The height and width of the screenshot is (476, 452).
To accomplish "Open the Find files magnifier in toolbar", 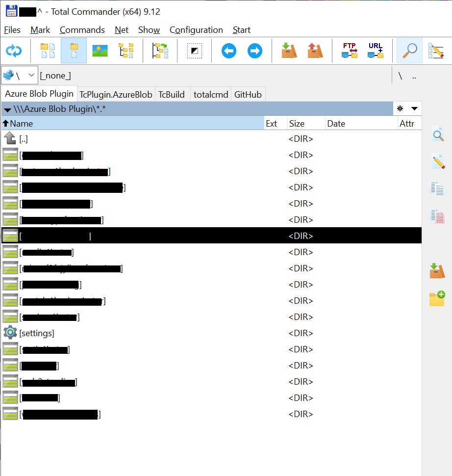I will [409, 51].
